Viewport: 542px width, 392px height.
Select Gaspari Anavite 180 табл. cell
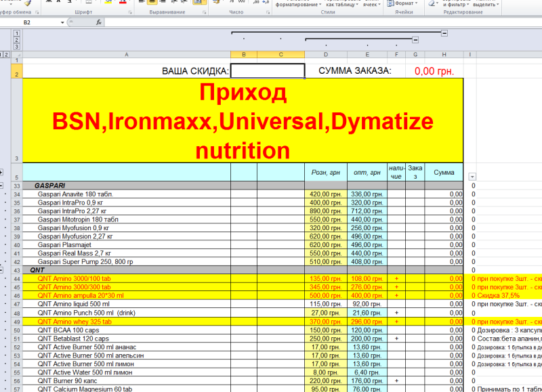(127, 194)
